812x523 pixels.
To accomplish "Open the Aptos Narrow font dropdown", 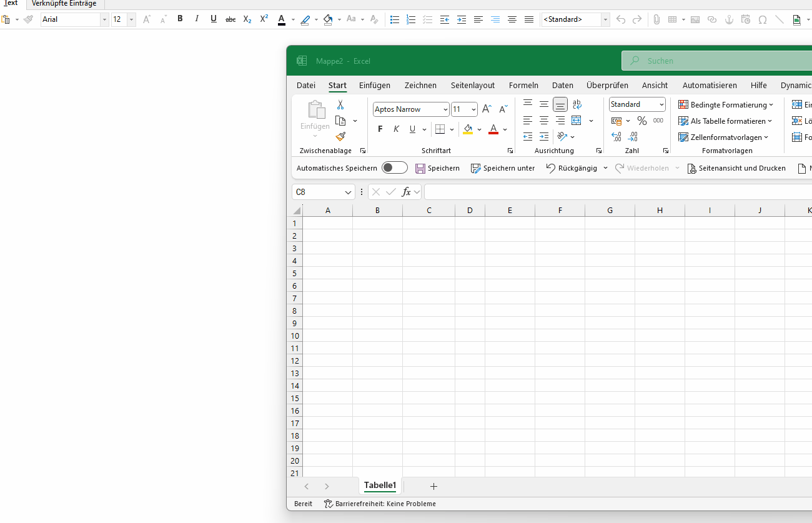I will click(445, 109).
